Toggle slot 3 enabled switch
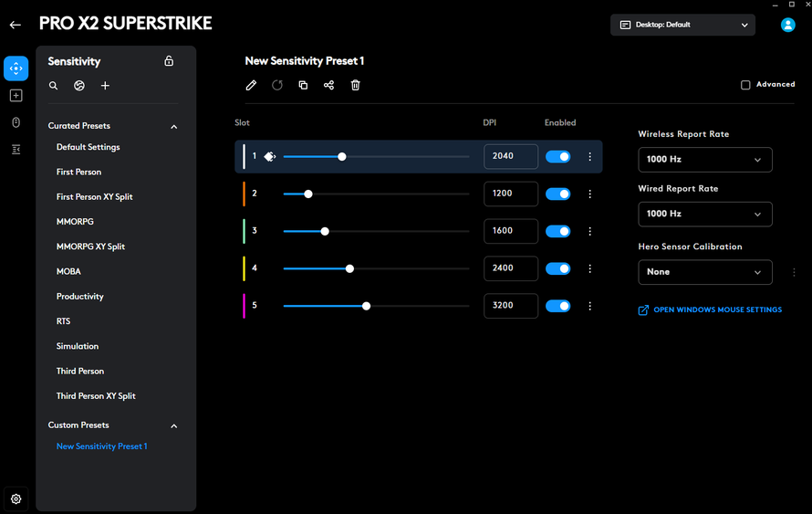Viewport: 812px width, 514px height. [557, 231]
